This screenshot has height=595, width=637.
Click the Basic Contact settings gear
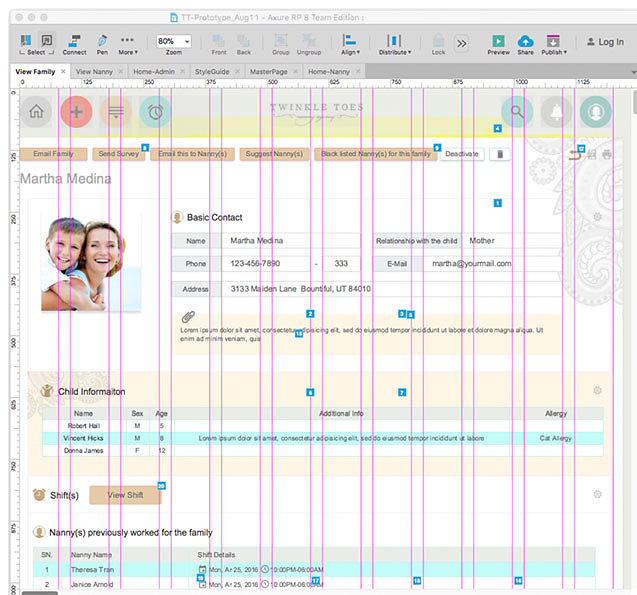(x=597, y=217)
